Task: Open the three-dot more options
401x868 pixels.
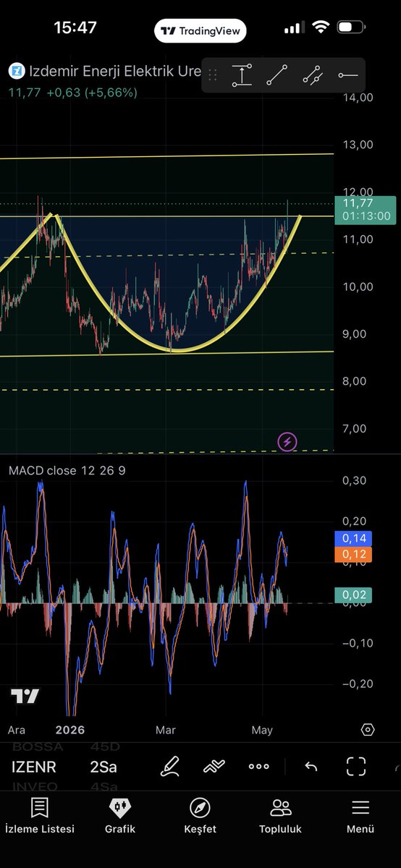Action: [258, 767]
